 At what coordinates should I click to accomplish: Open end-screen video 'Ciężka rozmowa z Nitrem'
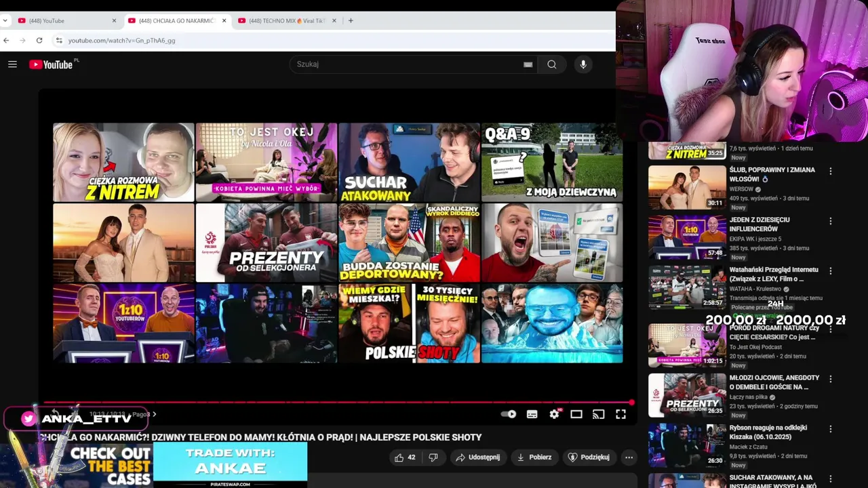pos(123,162)
